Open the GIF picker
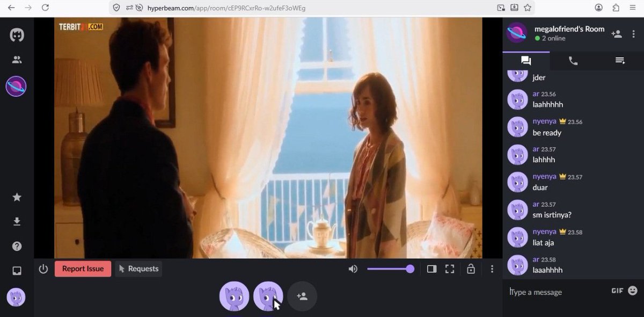 (x=617, y=290)
